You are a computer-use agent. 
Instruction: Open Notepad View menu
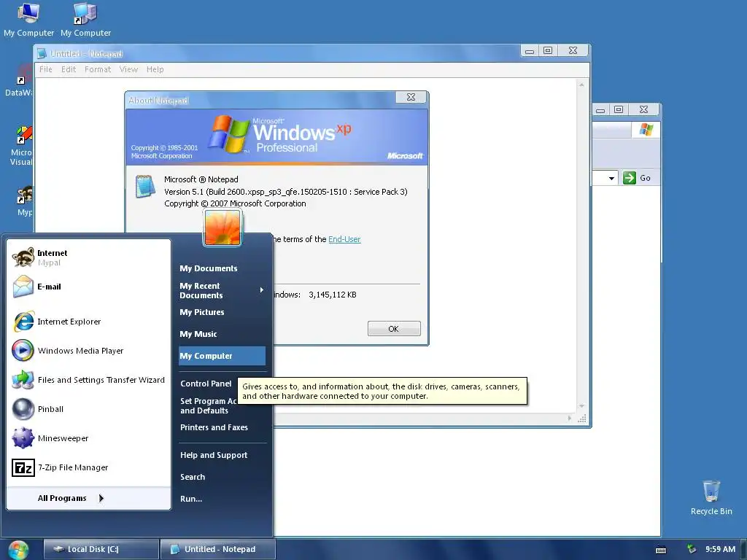128,69
